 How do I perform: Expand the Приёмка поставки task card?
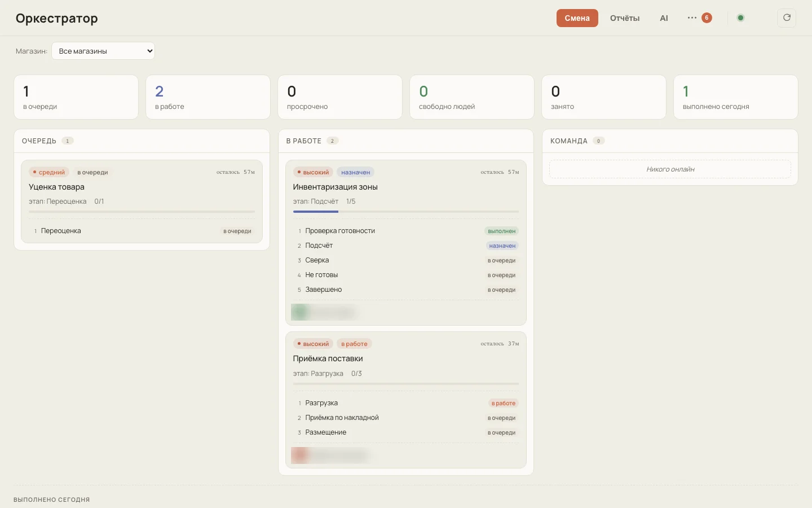(406, 400)
